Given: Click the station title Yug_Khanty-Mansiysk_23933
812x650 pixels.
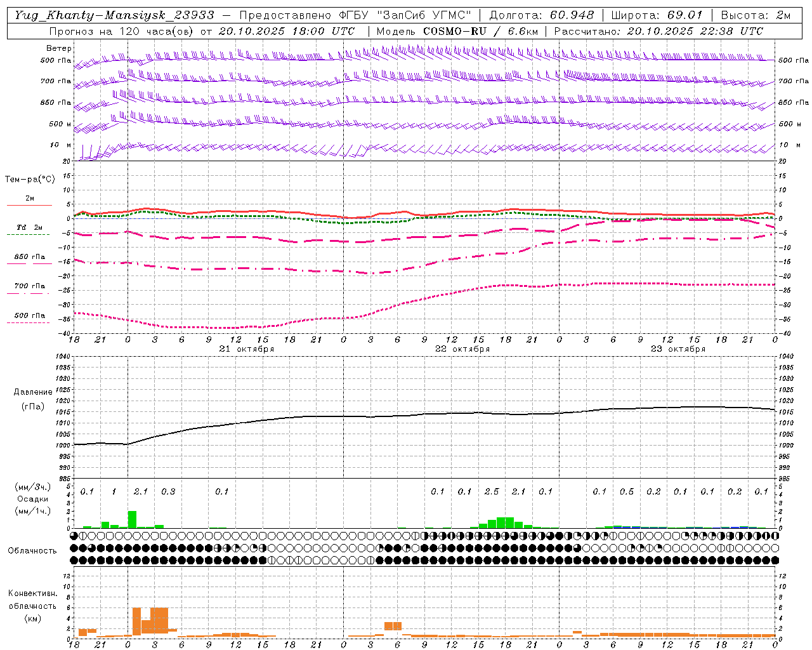Looking at the screenshot, I should (114, 15).
